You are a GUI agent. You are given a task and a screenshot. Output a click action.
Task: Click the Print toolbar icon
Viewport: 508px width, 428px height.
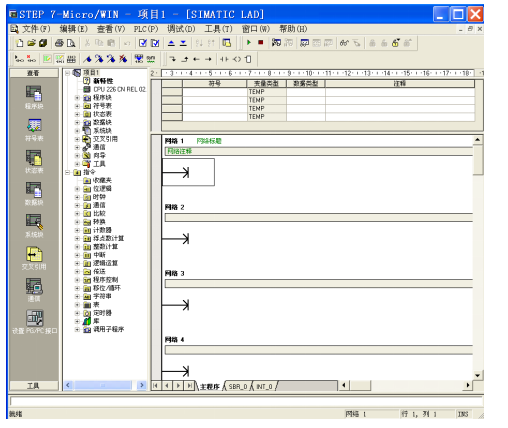[59, 43]
